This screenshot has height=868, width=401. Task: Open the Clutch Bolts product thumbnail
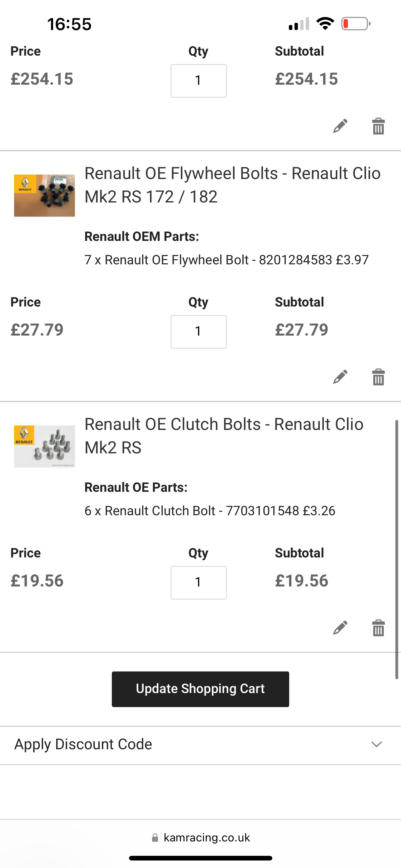[x=44, y=446]
